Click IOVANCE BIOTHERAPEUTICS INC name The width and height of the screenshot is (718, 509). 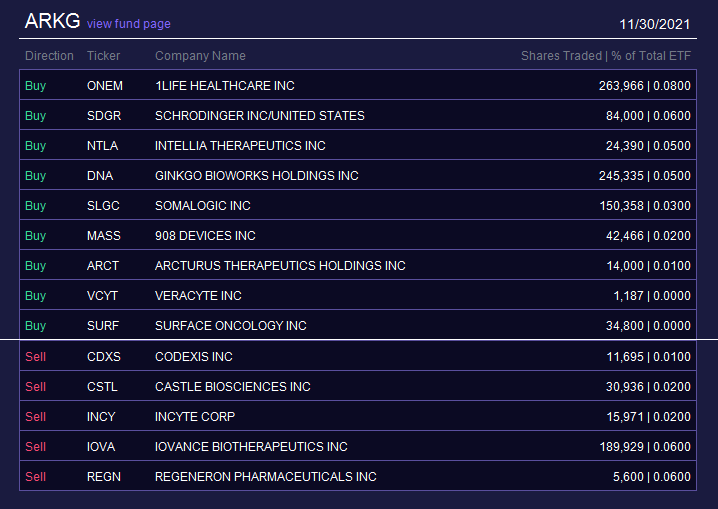251,447
